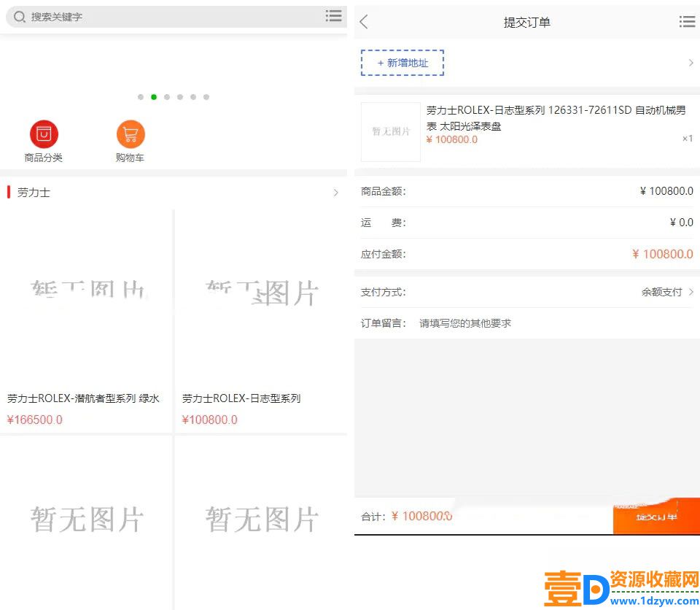Expand the 支付方式 row chevron
The width and height of the screenshot is (700, 610).
coord(691,292)
